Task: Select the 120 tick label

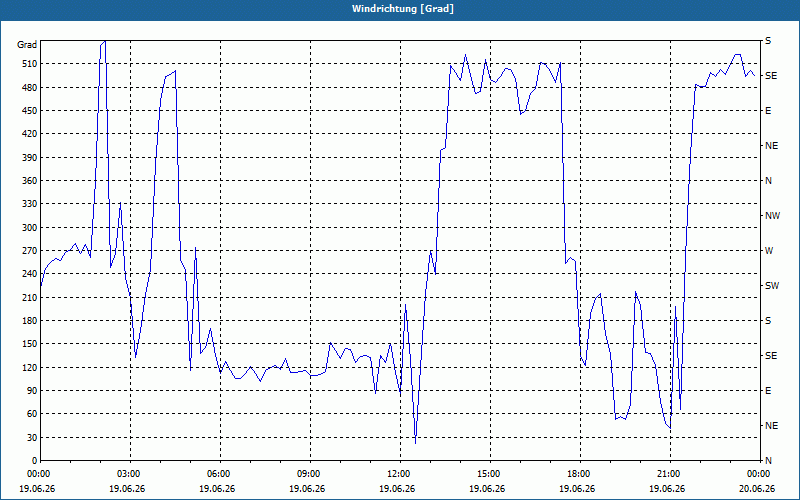Action: click(29, 367)
